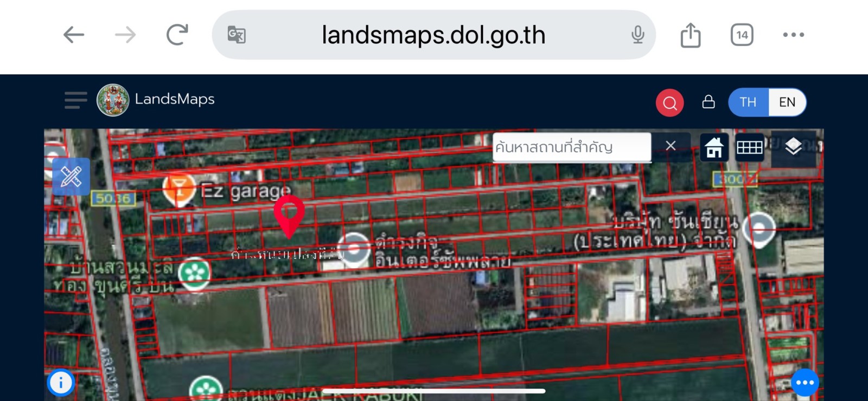Open the red search button
Screen dimensions: 868x401
tap(669, 102)
